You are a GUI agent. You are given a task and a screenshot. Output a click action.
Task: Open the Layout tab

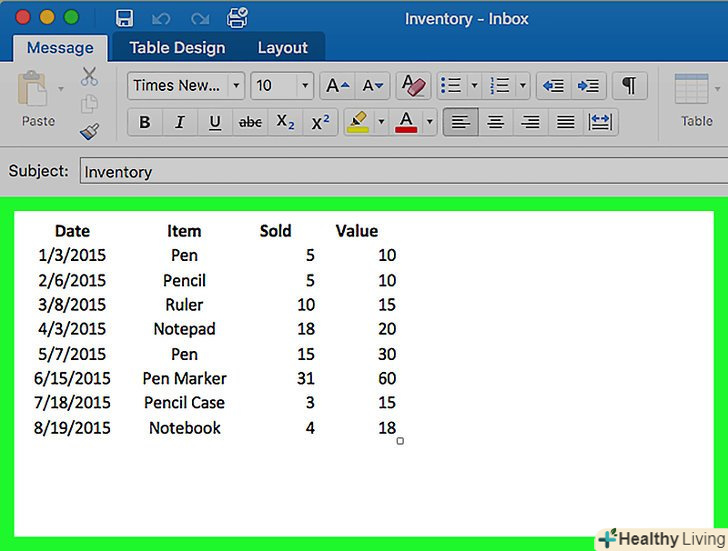283,48
